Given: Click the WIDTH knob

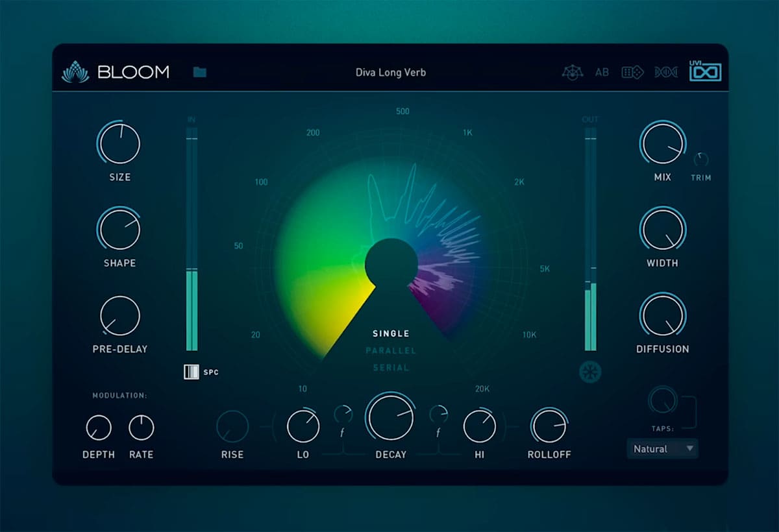Looking at the screenshot, I should pyautogui.click(x=662, y=229).
